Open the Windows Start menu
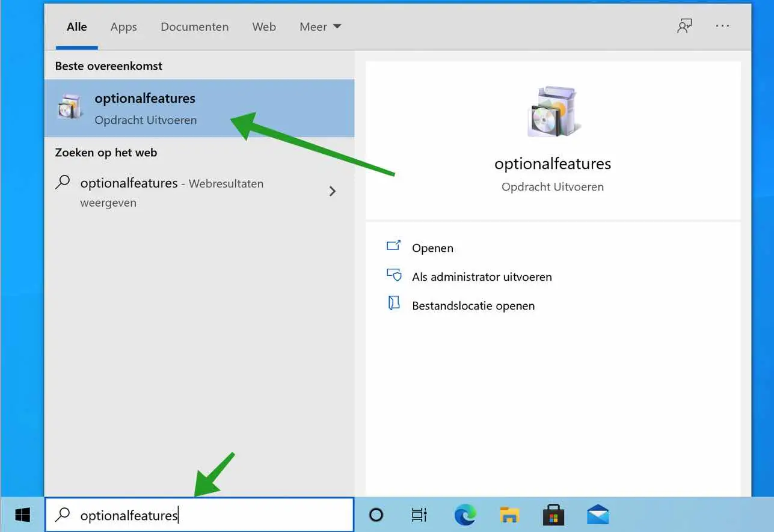This screenshot has height=532, width=774. click(22, 515)
